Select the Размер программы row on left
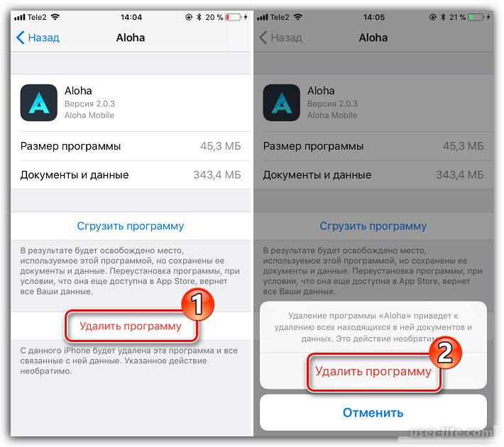Screen dimensions: 504x447 [x=131, y=146]
